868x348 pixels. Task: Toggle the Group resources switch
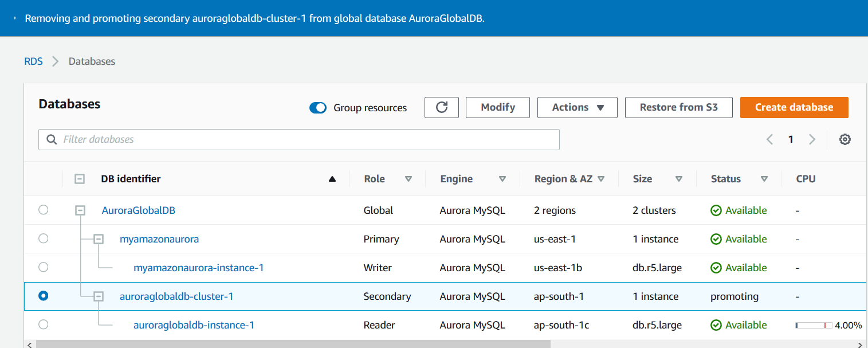coord(318,108)
